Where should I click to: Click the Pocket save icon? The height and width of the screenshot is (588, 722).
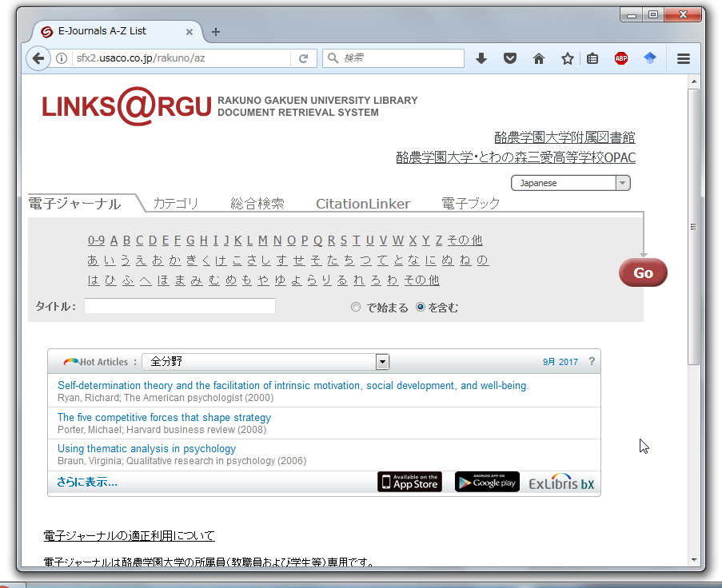(x=510, y=58)
